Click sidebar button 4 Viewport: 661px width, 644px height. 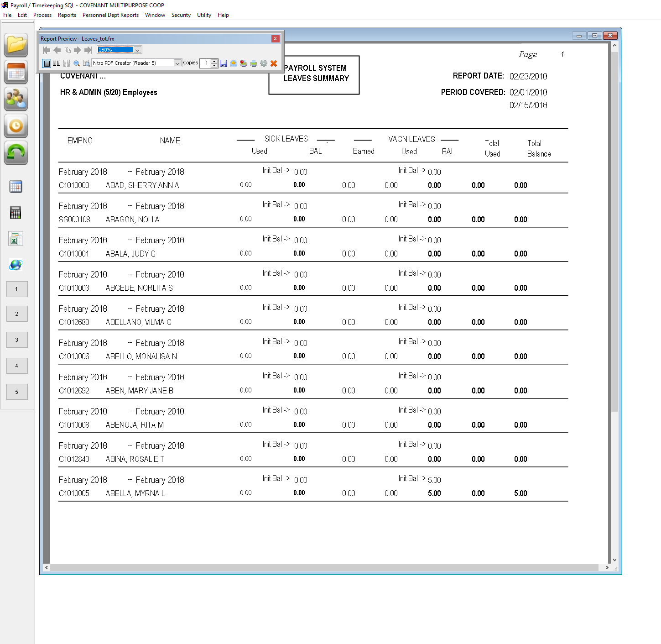17,366
